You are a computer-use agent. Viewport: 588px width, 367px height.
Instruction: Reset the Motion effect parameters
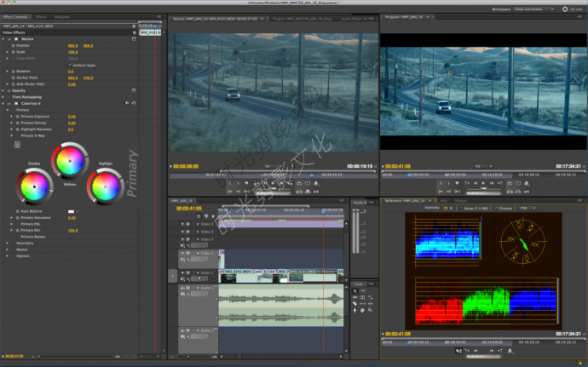point(134,39)
